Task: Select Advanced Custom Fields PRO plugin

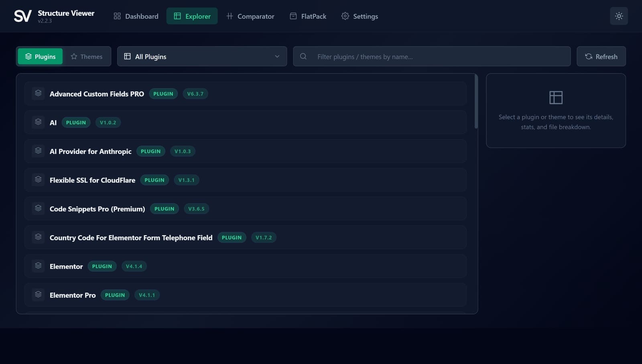Action: coord(97,94)
